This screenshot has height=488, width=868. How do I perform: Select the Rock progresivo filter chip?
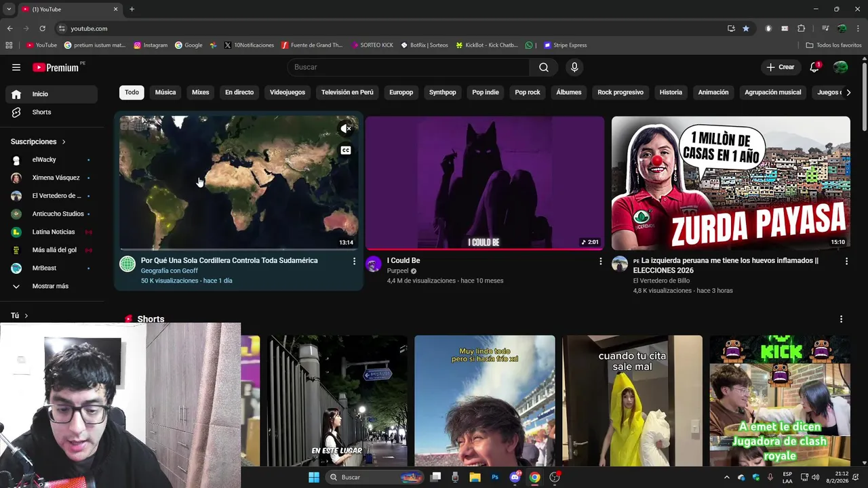click(x=620, y=92)
